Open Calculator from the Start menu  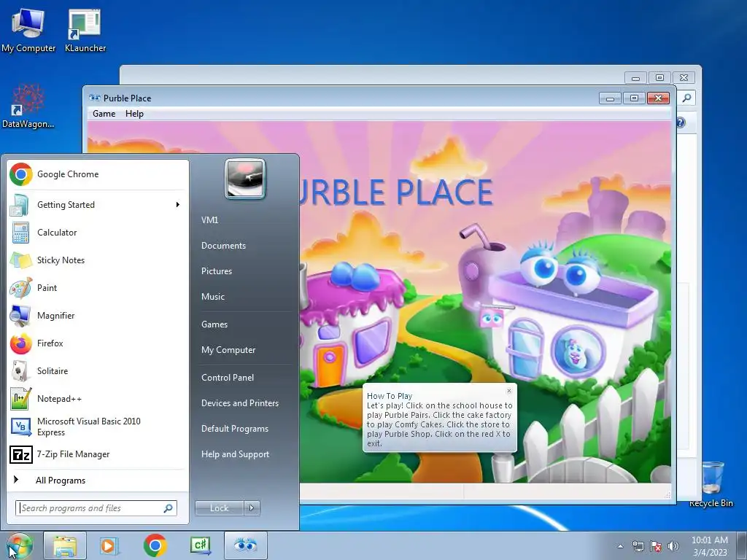point(98,233)
